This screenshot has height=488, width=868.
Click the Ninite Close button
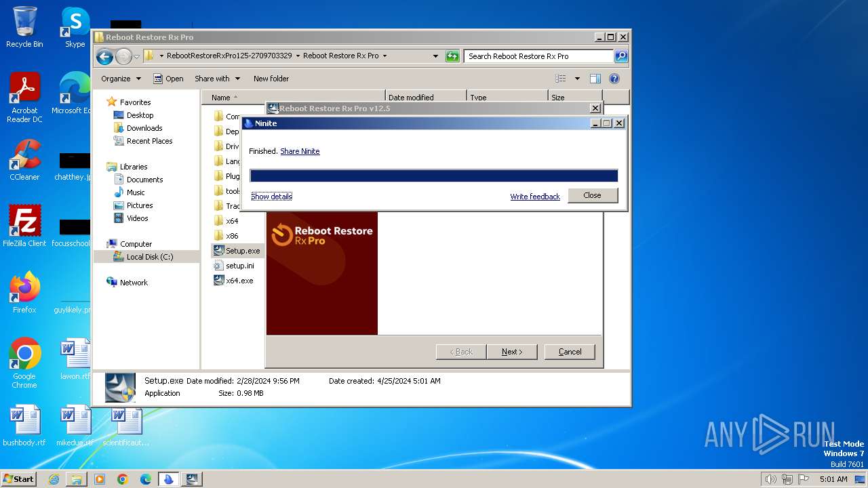click(592, 195)
